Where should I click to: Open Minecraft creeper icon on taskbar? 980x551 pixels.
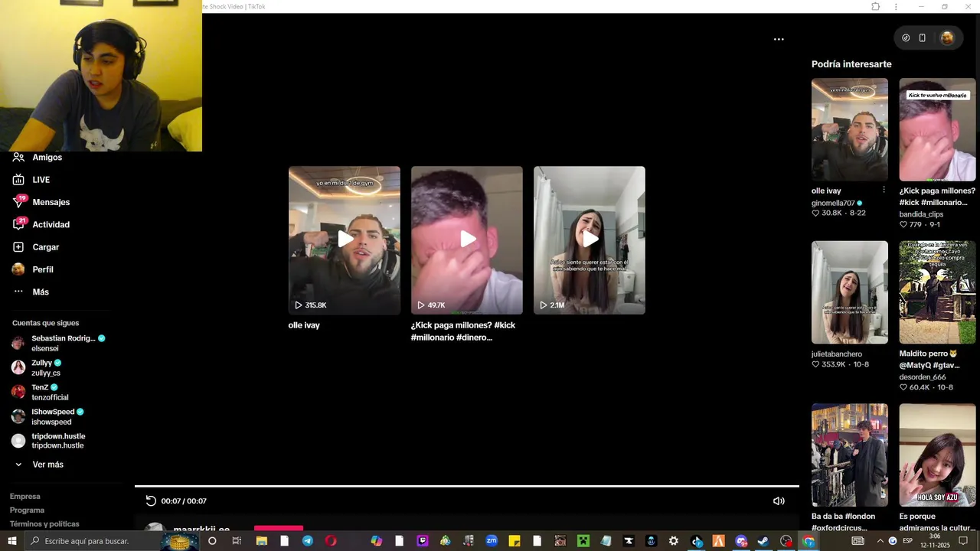583,541
